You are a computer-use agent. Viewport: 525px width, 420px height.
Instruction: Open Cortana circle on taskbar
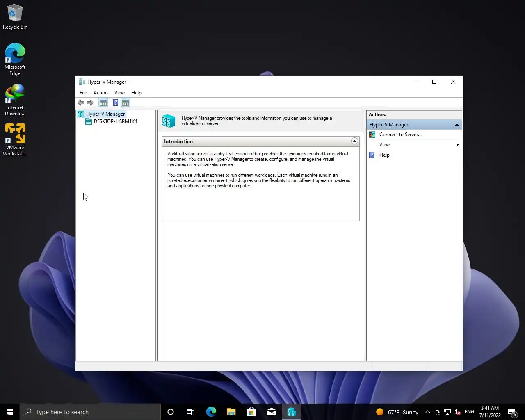click(x=171, y=412)
